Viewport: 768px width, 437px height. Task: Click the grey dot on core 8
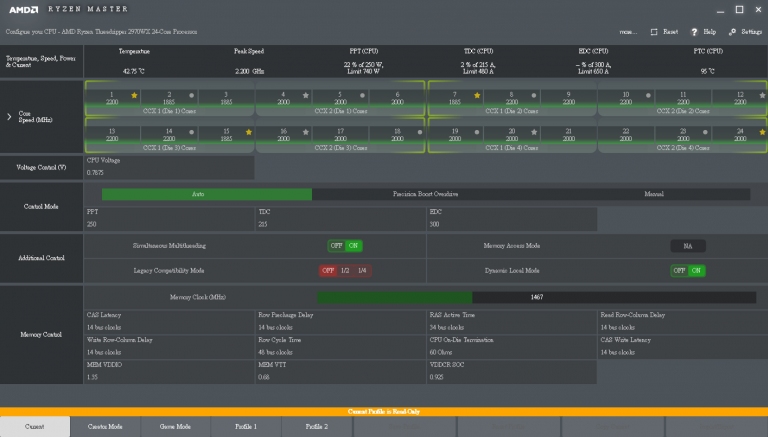click(534, 96)
